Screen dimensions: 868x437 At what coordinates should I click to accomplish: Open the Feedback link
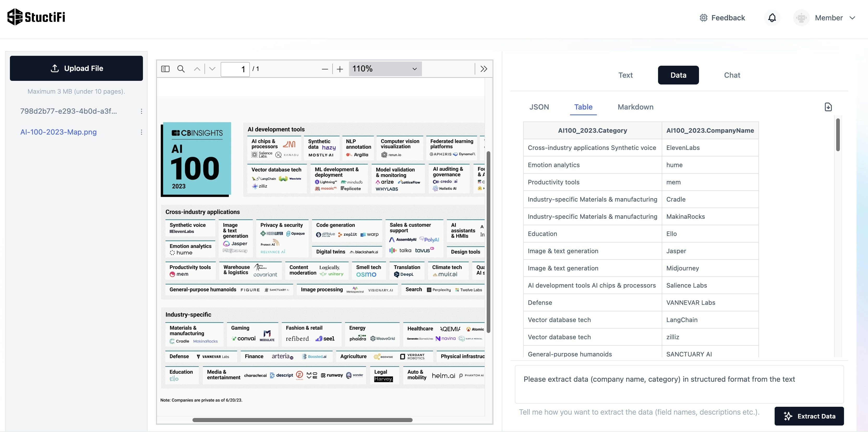[x=722, y=18]
